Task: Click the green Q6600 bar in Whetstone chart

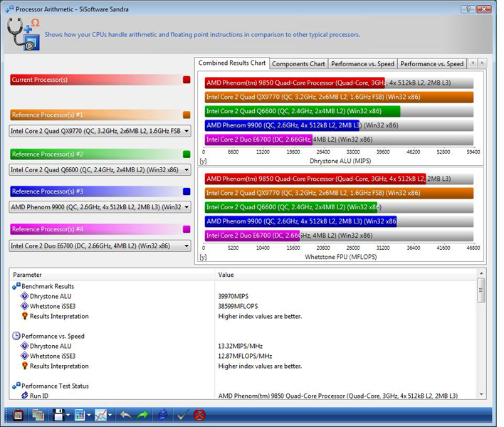Action: [291, 207]
